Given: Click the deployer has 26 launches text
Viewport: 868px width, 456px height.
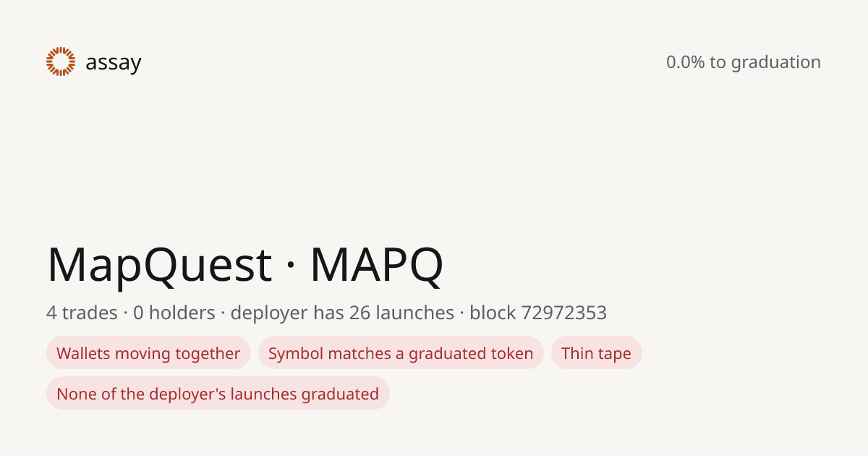Looking at the screenshot, I should coord(342,313).
